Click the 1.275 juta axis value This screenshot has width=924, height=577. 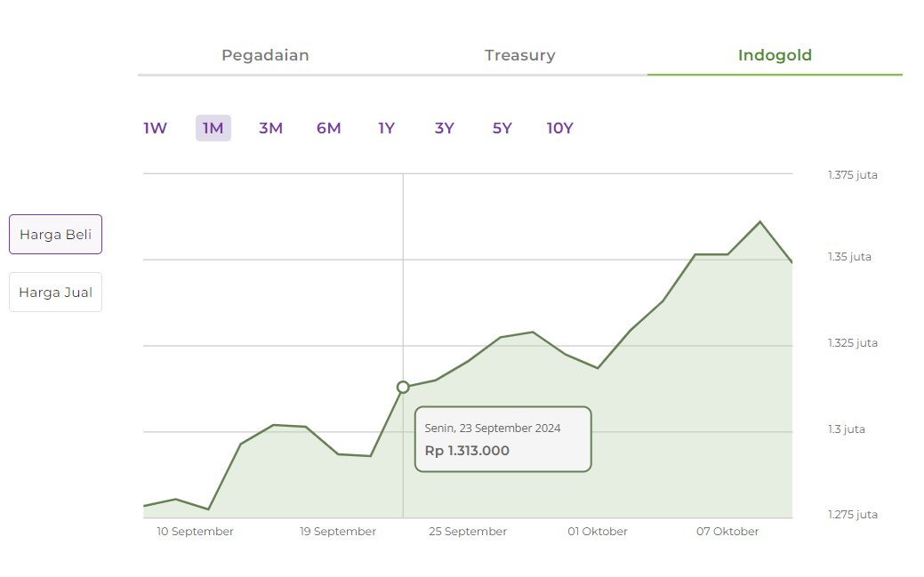[853, 515]
